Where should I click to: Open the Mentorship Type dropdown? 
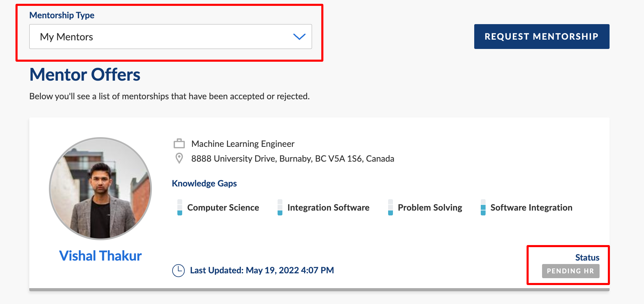[x=170, y=37]
